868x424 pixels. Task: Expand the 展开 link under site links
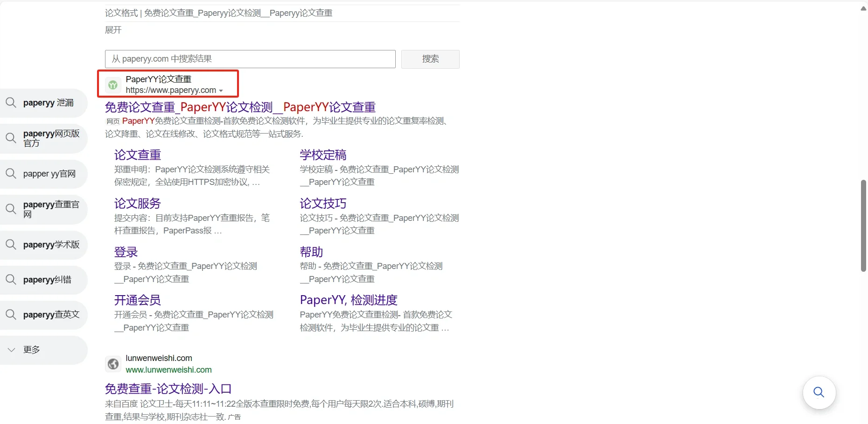pos(113,30)
